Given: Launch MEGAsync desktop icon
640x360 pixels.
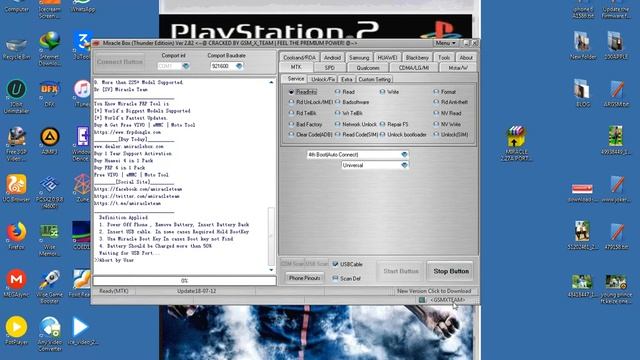Looking at the screenshot, I should (16, 283).
